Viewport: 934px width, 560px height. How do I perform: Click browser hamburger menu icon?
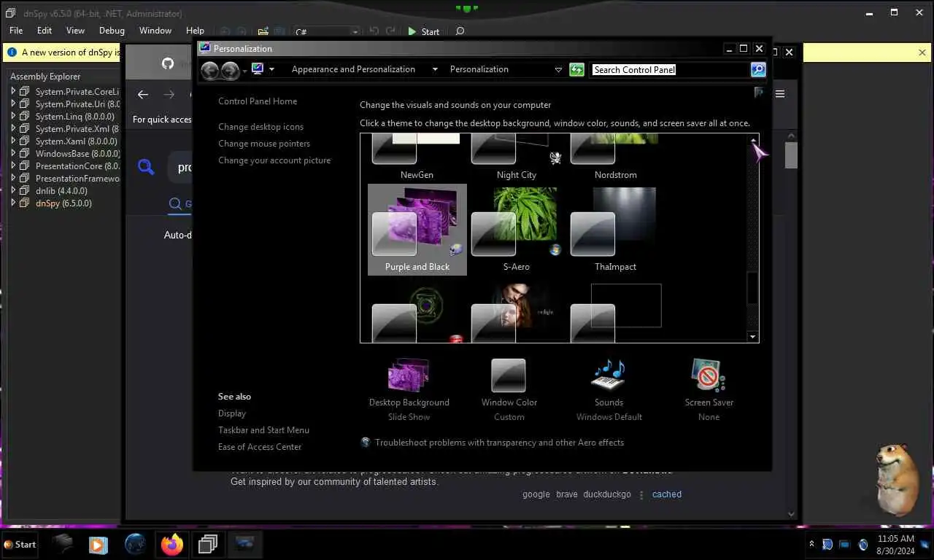click(780, 94)
